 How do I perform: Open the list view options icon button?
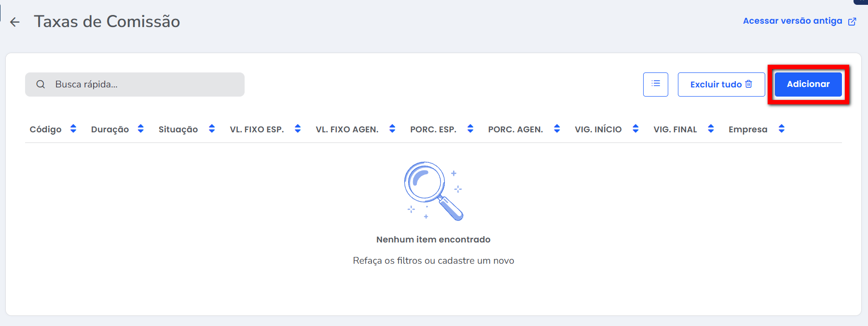655,85
